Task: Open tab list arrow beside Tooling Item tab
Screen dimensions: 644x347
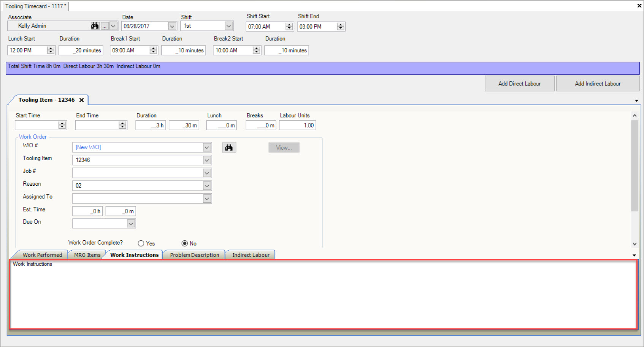Action: tap(636, 101)
